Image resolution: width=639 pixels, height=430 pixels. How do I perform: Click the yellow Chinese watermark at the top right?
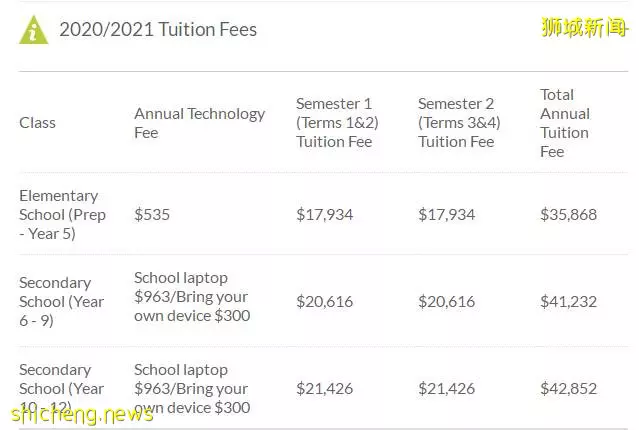584,27
